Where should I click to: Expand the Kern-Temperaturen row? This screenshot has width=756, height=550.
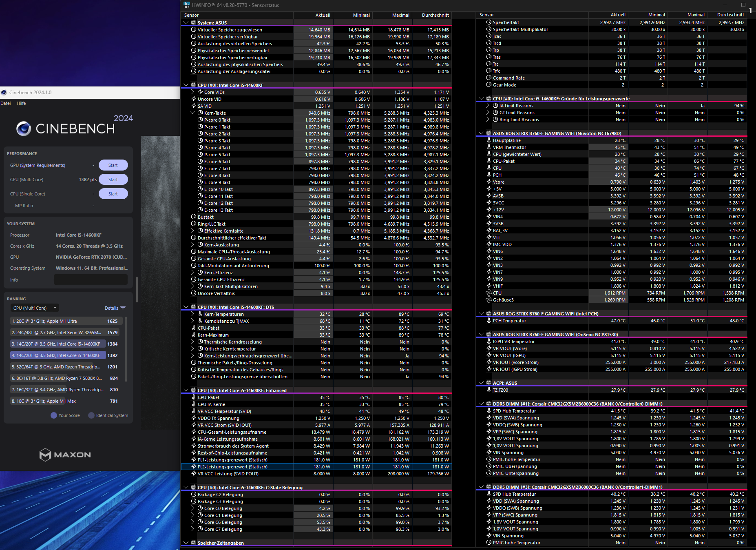pos(193,314)
